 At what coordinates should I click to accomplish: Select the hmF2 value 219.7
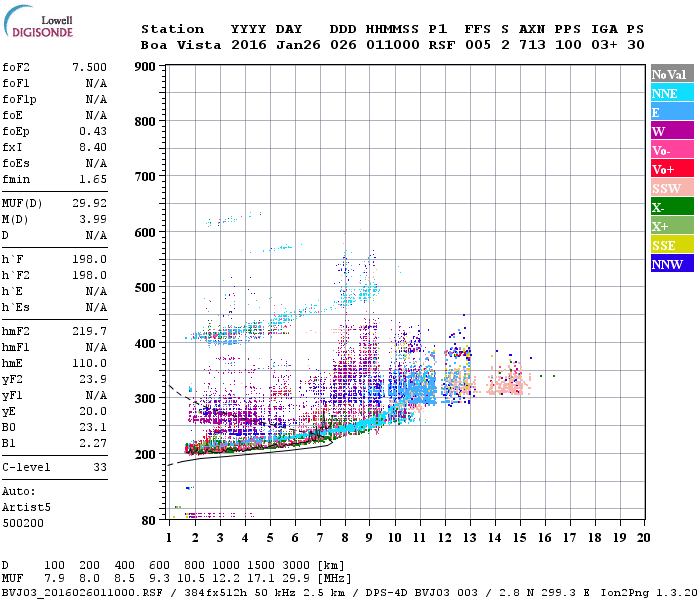(x=89, y=331)
